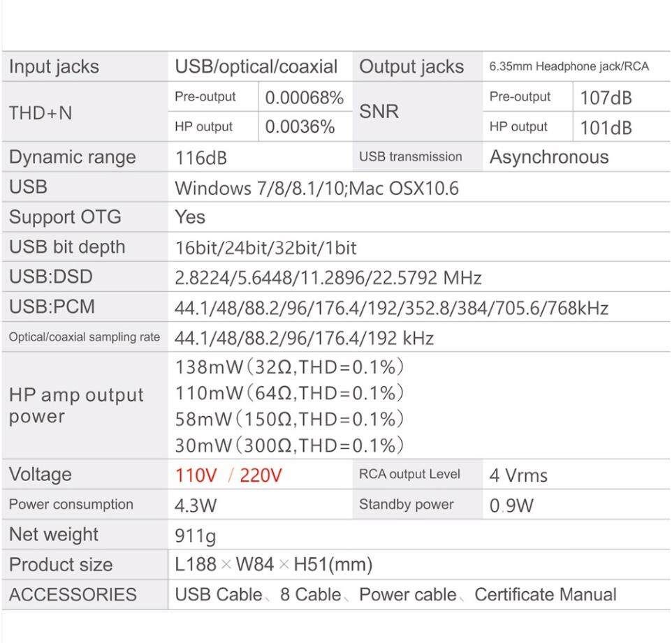Viewport: 672px width, 643px height.
Task: Click the SNR 107dB value
Action: tap(606, 98)
